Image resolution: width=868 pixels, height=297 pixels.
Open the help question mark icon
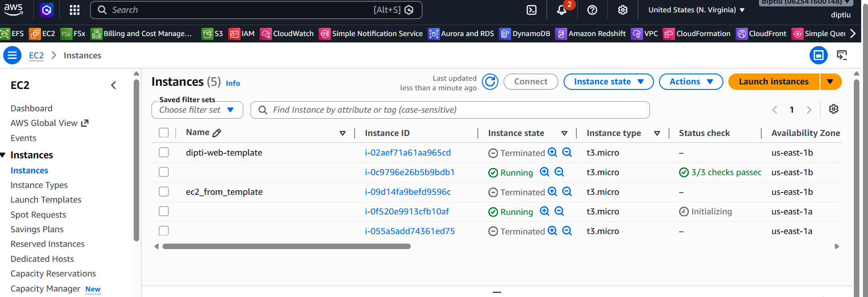tap(592, 10)
